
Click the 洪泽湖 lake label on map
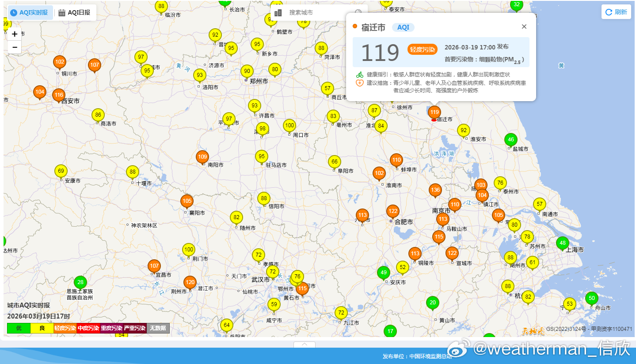coord(444,153)
